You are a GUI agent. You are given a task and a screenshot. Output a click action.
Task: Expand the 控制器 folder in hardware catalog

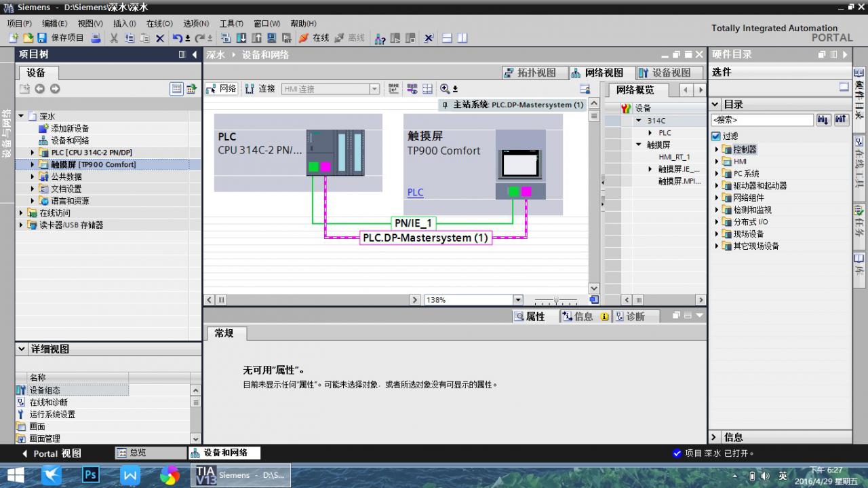click(717, 149)
